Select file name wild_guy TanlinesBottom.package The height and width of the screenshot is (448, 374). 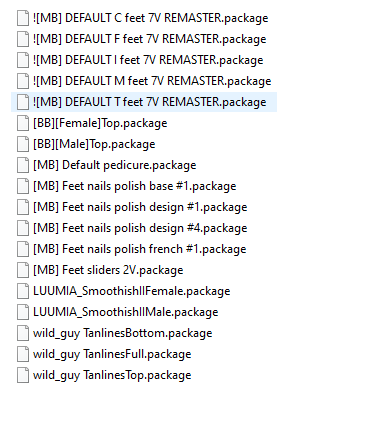point(123,333)
